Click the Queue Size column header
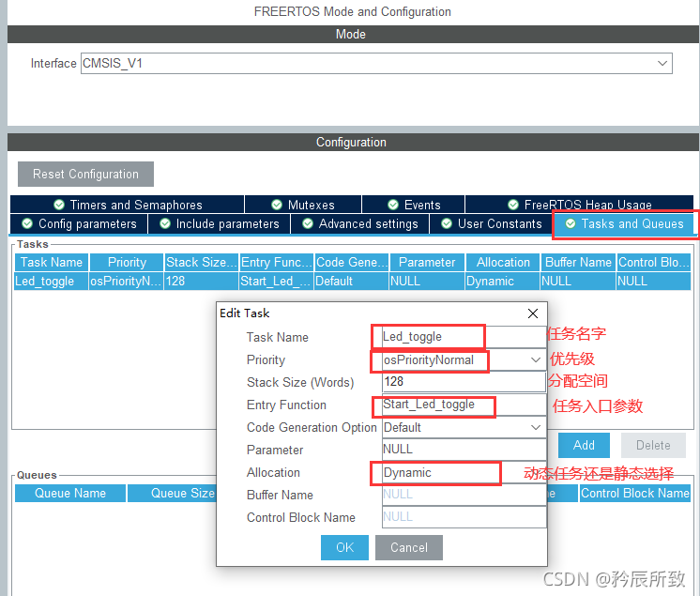 pos(173,494)
